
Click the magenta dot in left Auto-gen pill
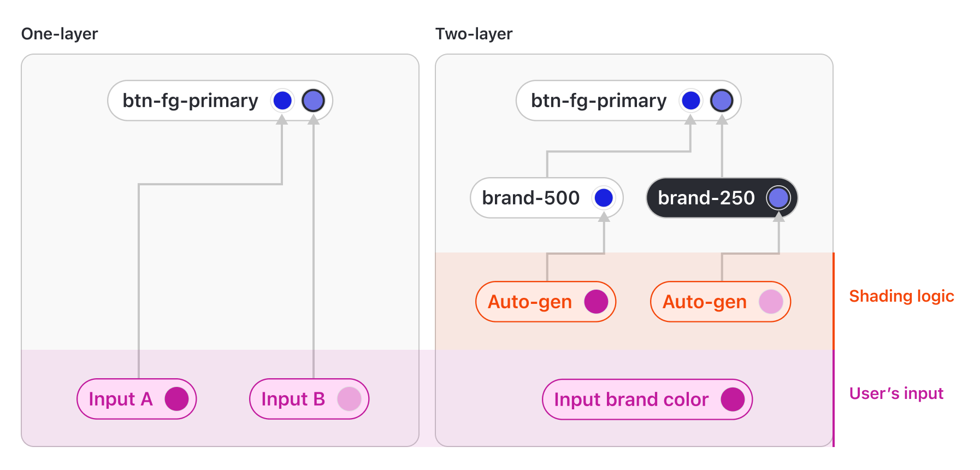[596, 302]
